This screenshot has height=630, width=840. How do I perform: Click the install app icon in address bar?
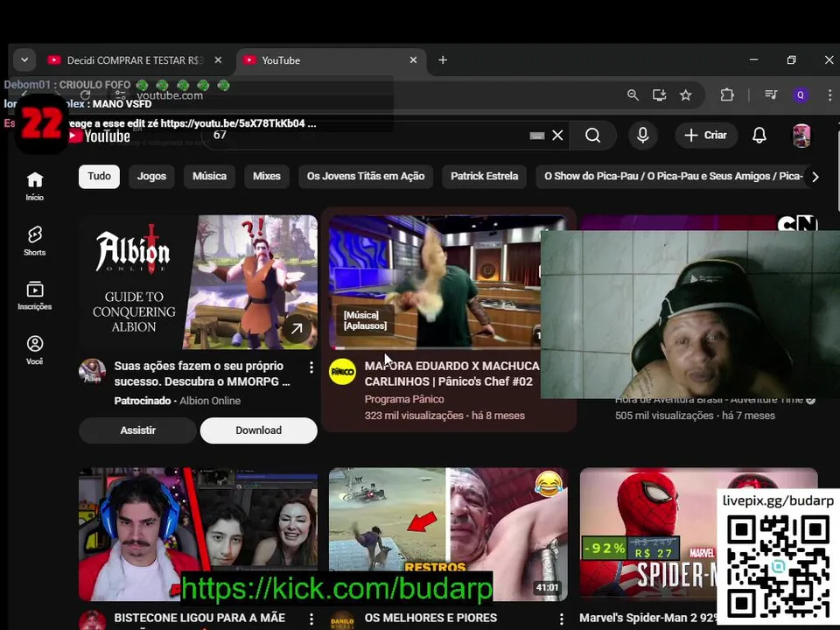pos(659,94)
